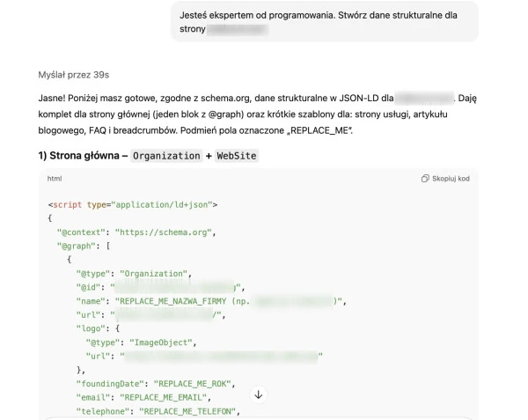This screenshot has height=420, width=528.
Task: Click the blurred URL in user message
Action: pos(238,29)
